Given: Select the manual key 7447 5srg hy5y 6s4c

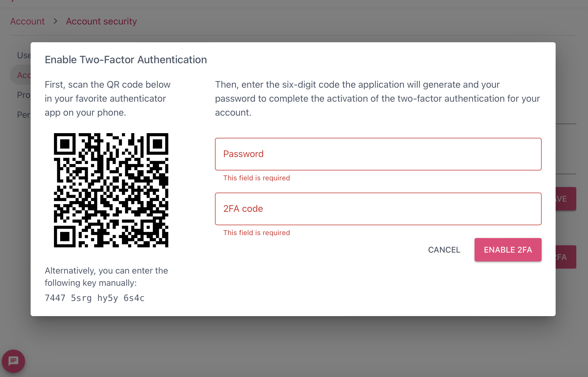Looking at the screenshot, I should click(x=94, y=298).
